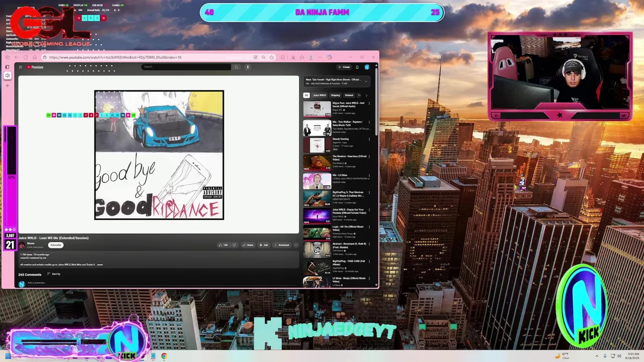
Task: Open Steady Hunting video thumbnail
Action: (317, 145)
